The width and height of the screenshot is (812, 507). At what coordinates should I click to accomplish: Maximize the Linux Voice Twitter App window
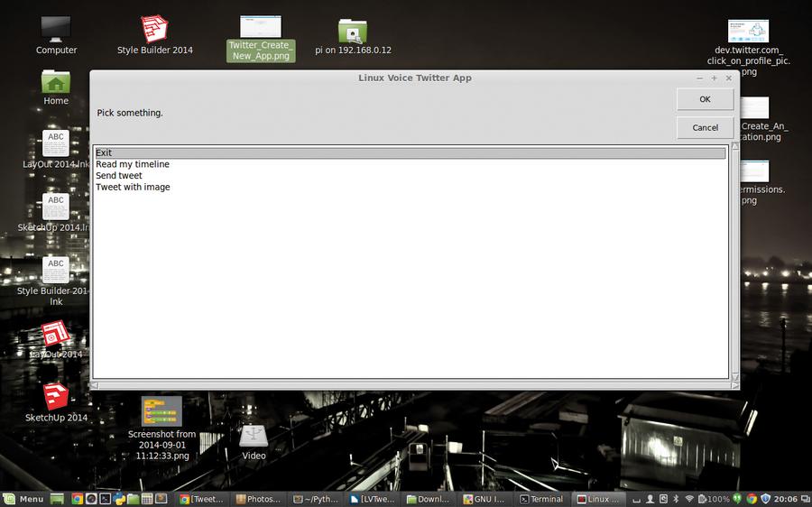[715, 78]
